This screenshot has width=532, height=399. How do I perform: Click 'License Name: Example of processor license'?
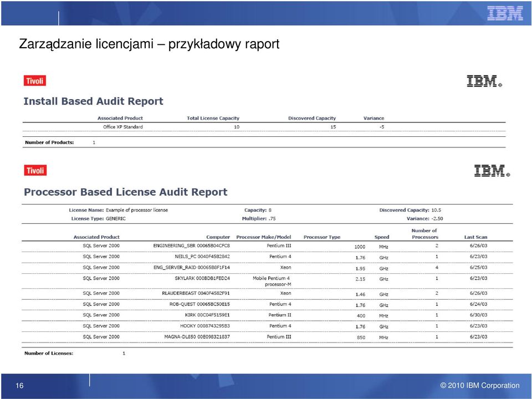click(x=119, y=210)
